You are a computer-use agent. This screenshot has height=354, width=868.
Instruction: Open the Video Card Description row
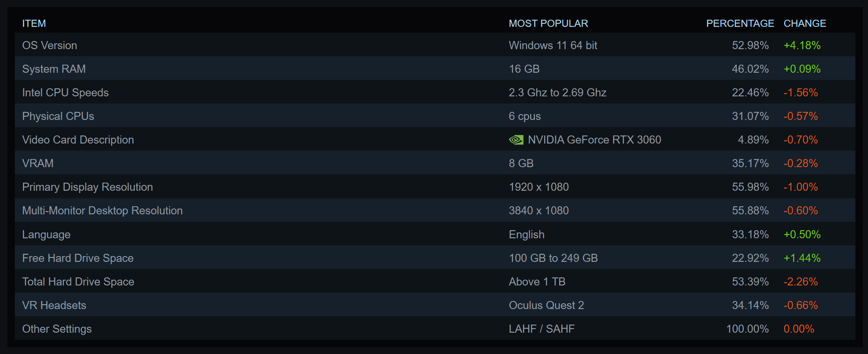(x=78, y=140)
